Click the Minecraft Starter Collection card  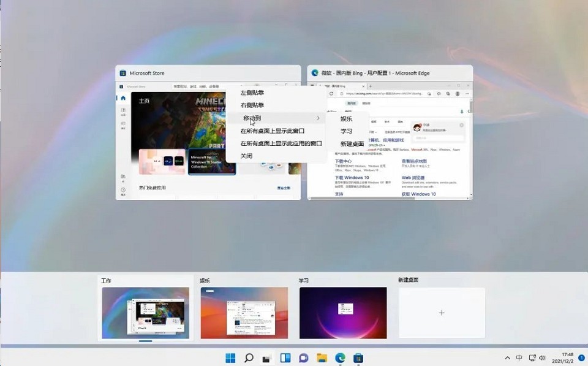coord(212,161)
